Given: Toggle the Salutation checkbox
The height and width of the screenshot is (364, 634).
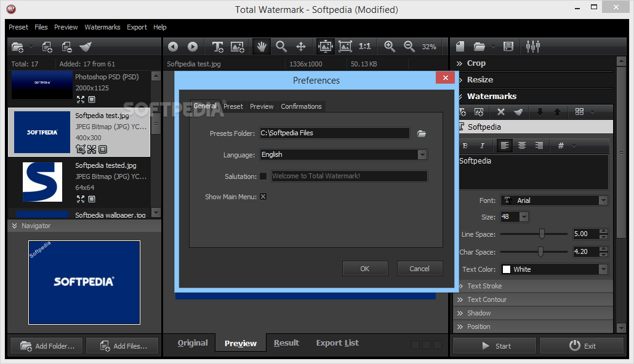Looking at the screenshot, I should 263,176.
